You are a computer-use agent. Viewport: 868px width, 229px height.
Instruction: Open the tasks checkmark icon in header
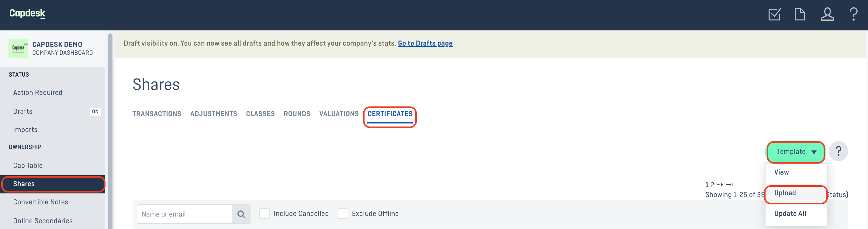pyautogui.click(x=774, y=15)
